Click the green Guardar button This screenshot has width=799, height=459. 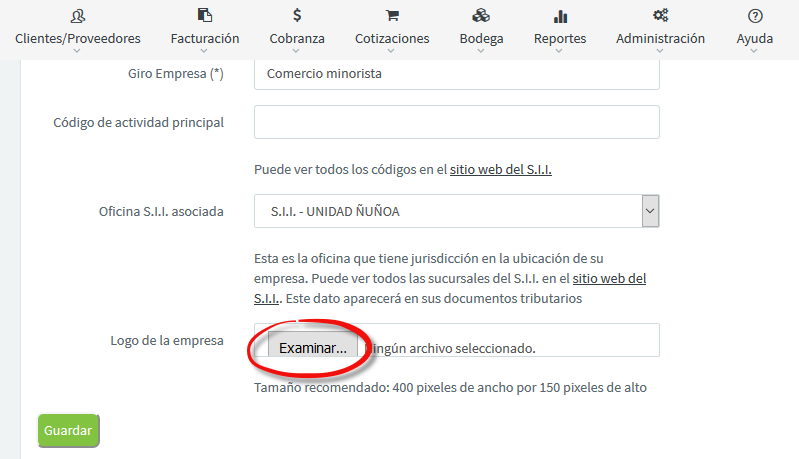click(68, 431)
